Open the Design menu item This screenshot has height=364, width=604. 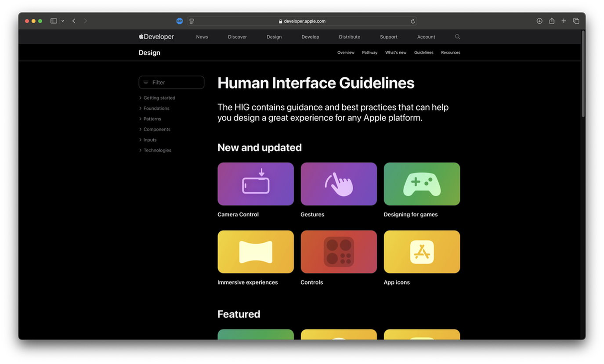[x=274, y=37]
